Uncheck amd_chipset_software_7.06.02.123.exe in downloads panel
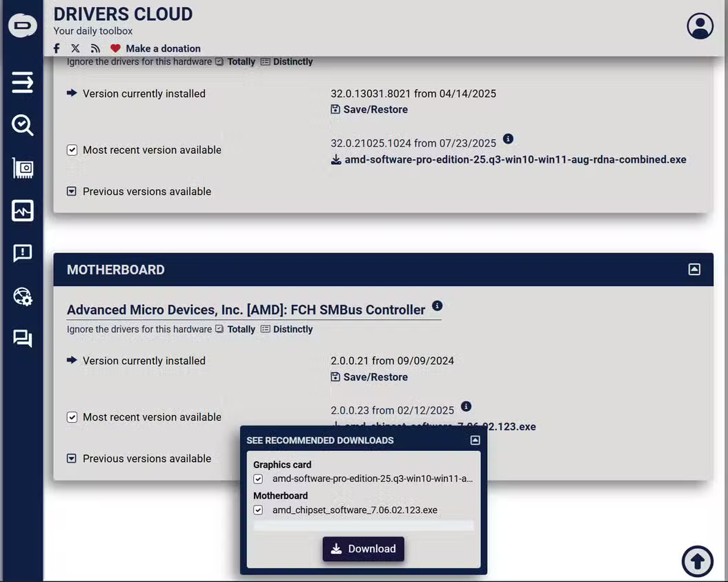Screen dimensions: 728x582 [257, 510]
